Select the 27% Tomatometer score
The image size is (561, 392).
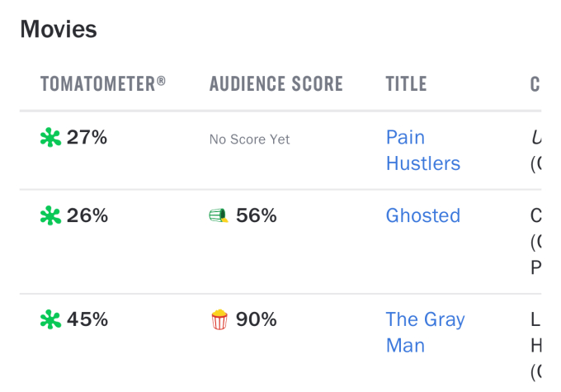87,138
